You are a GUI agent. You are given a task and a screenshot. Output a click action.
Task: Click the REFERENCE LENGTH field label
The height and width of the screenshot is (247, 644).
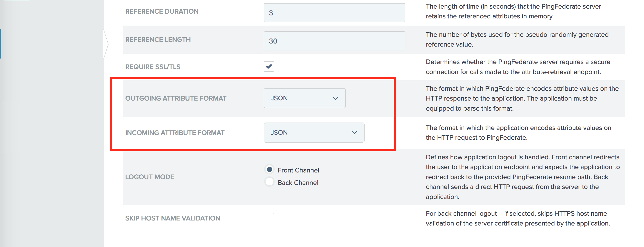(x=158, y=39)
